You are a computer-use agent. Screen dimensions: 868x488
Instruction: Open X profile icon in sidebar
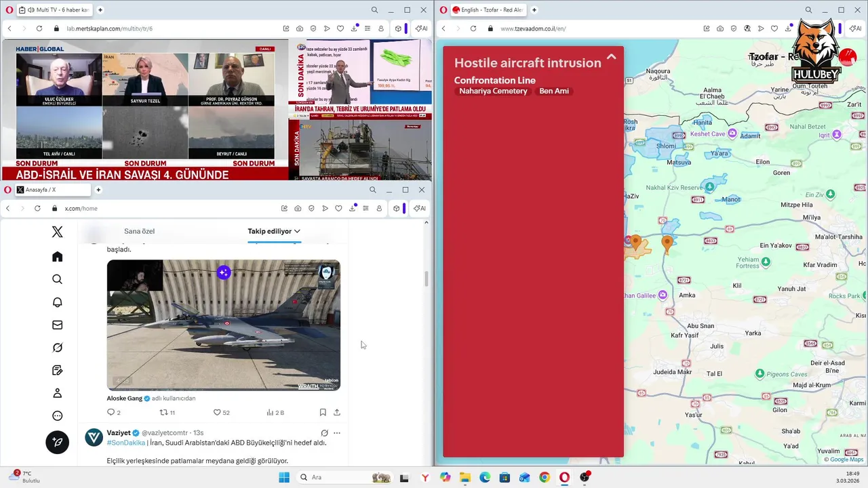click(x=57, y=393)
